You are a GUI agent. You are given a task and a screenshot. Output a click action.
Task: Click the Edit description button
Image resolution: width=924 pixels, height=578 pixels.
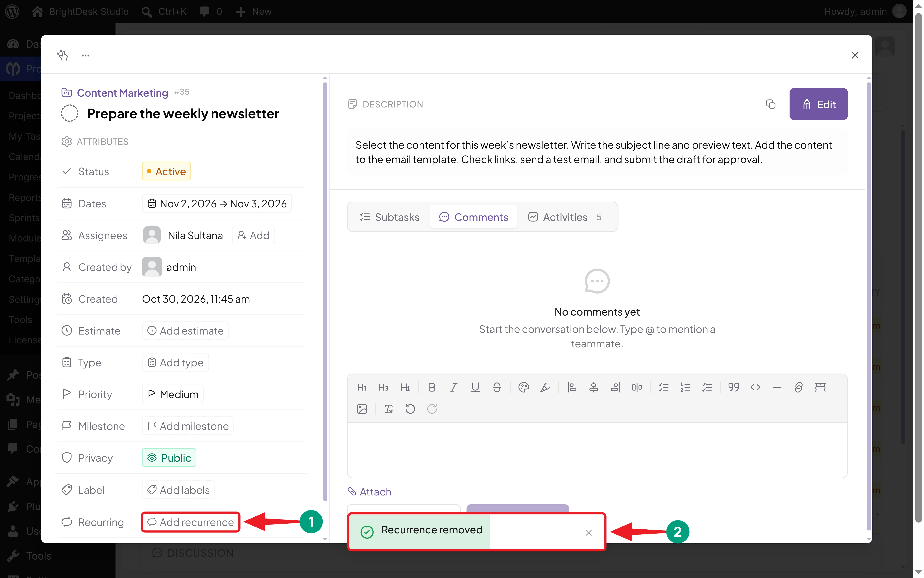click(x=819, y=104)
